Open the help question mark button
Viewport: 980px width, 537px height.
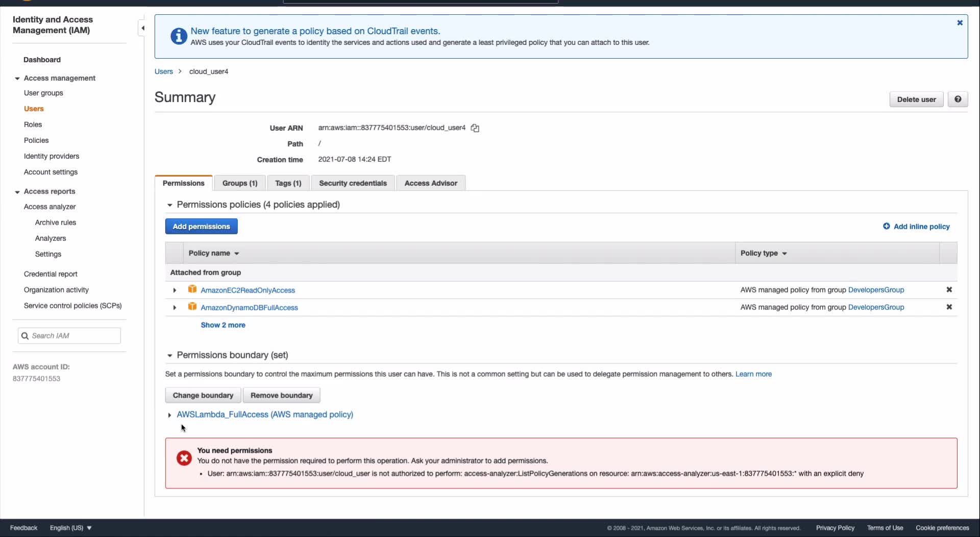(x=958, y=100)
